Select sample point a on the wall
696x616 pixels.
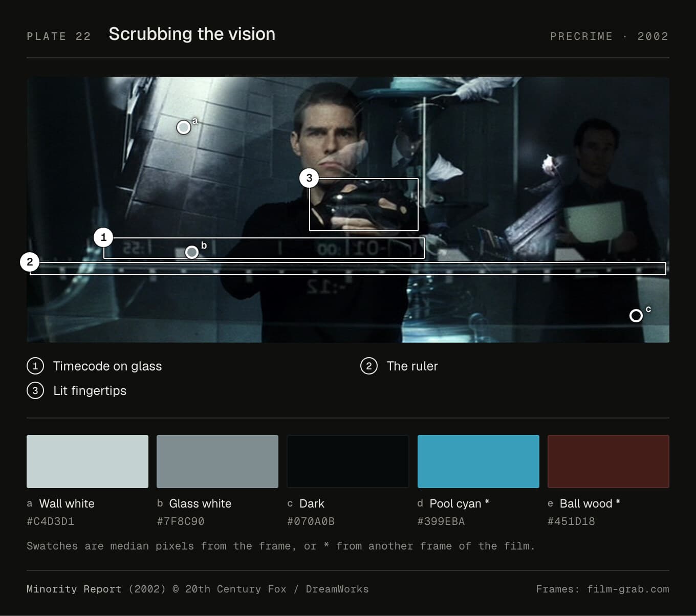(x=184, y=127)
